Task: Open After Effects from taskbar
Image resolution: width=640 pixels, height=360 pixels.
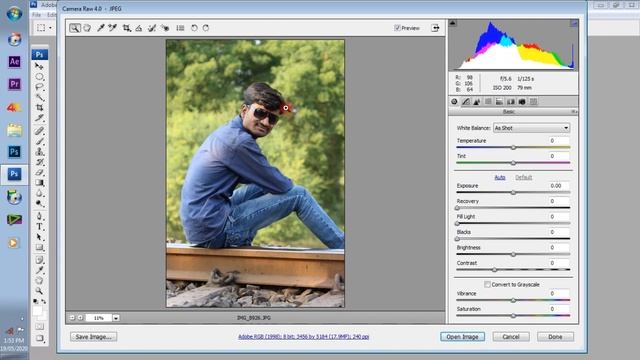Action: [x=14, y=62]
